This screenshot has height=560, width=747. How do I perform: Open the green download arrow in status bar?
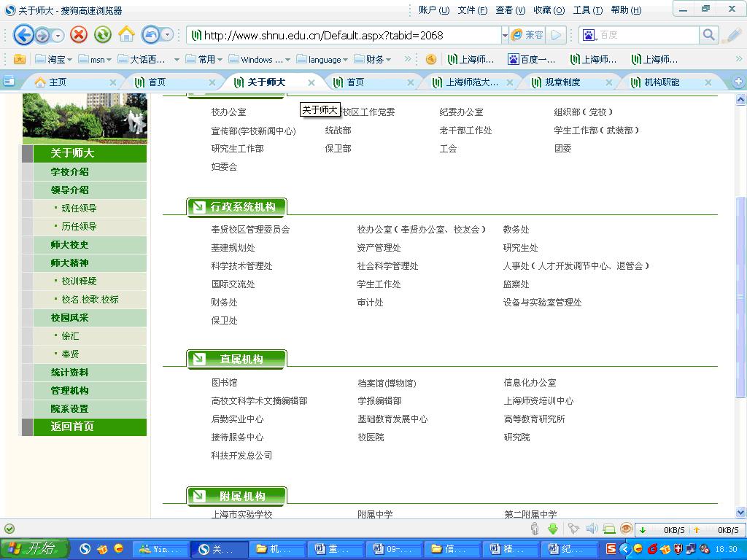click(553, 529)
